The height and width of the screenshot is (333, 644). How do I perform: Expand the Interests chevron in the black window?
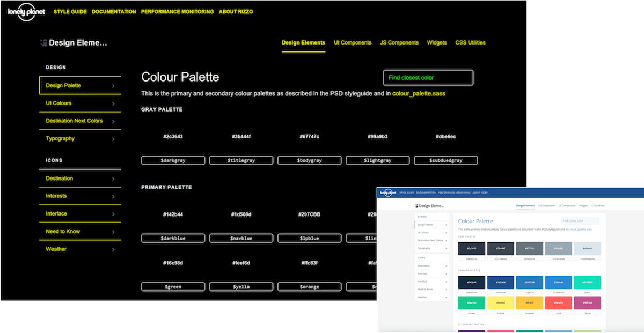coord(113,197)
